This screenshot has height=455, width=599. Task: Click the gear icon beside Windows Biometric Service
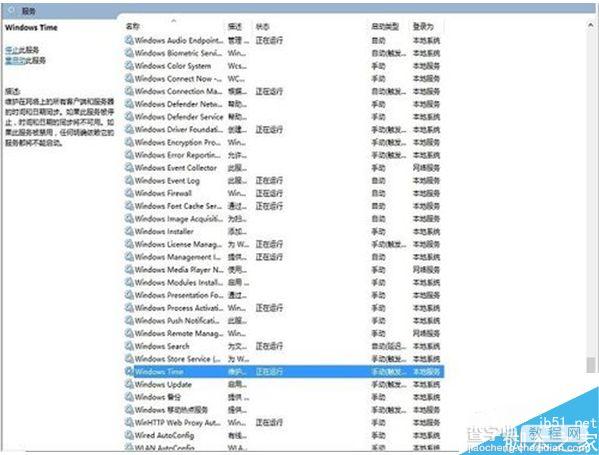pyautogui.click(x=129, y=53)
